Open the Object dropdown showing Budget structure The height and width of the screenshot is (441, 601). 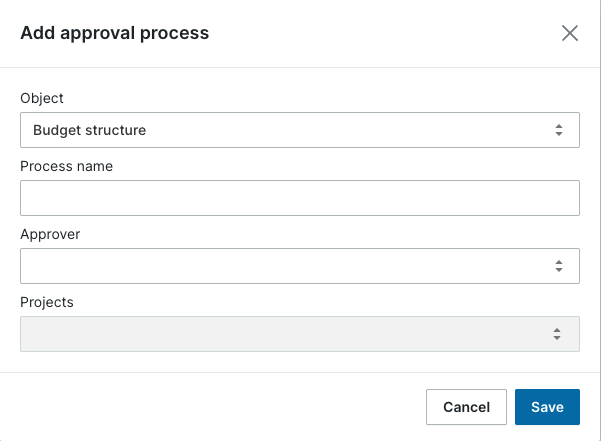[x=300, y=130]
